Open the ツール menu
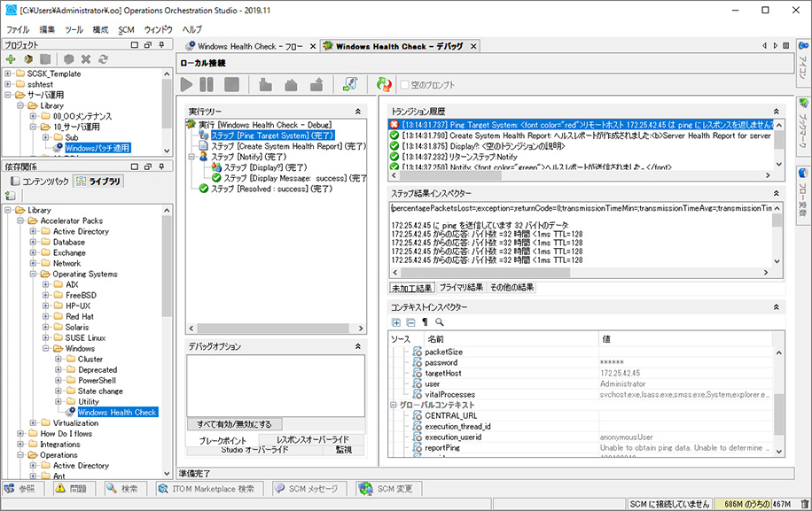 tap(74, 29)
